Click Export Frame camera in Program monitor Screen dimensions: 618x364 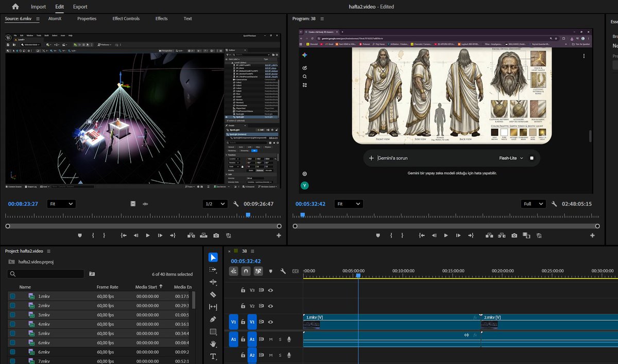(514, 235)
